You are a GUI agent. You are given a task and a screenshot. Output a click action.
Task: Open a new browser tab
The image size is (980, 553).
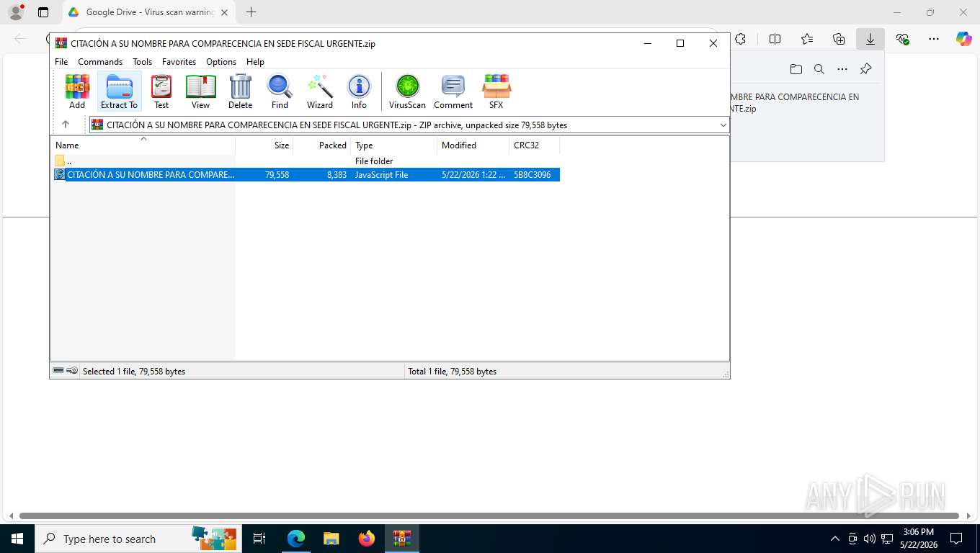point(251,12)
